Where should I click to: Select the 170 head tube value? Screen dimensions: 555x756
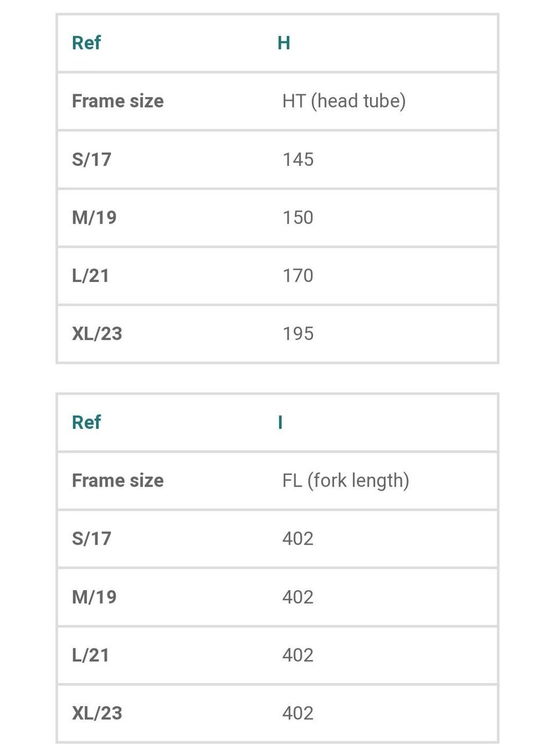coord(298,276)
